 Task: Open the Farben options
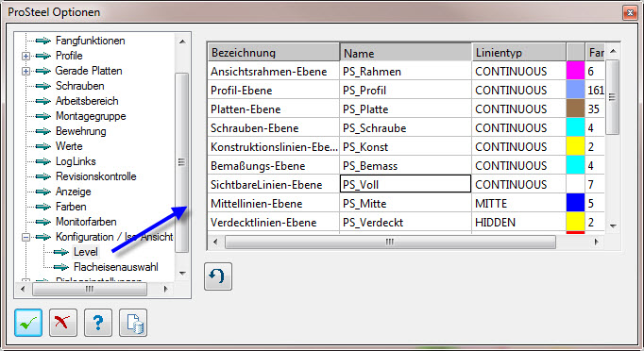(x=71, y=207)
